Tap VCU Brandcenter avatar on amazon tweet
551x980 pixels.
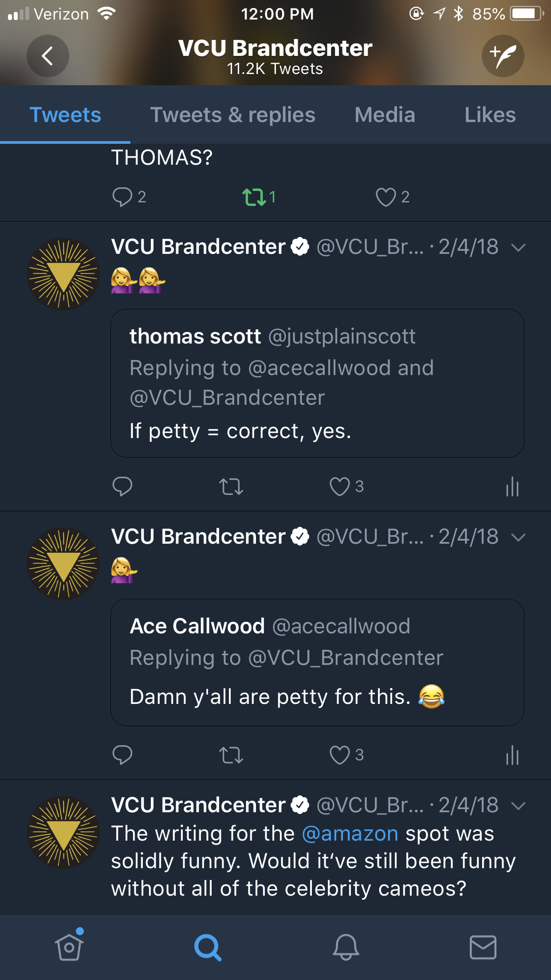63,832
